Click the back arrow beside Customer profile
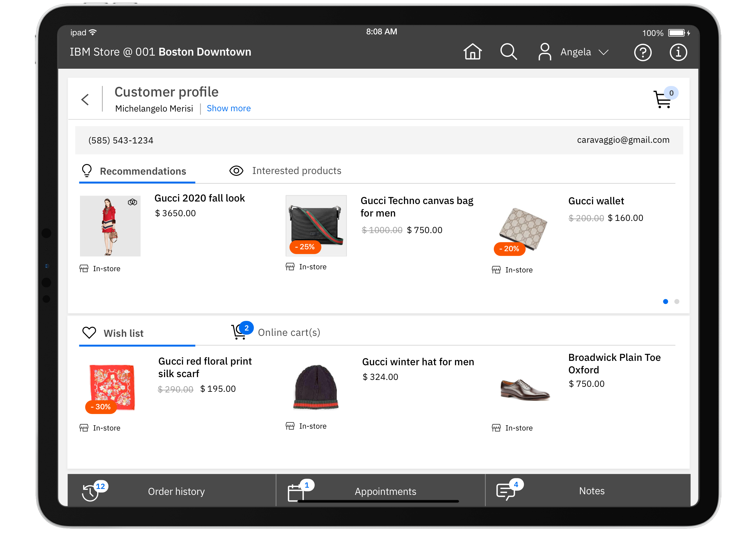 tap(85, 99)
